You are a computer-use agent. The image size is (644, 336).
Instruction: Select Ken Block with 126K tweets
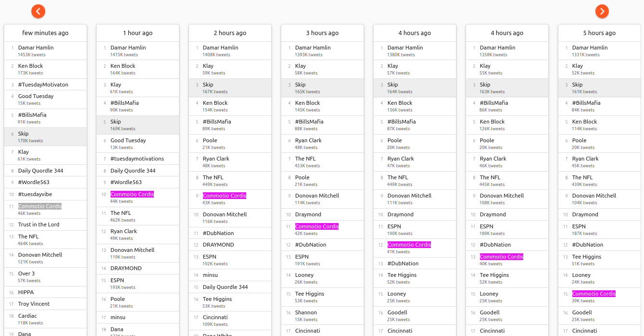pyautogui.click(x=507, y=125)
